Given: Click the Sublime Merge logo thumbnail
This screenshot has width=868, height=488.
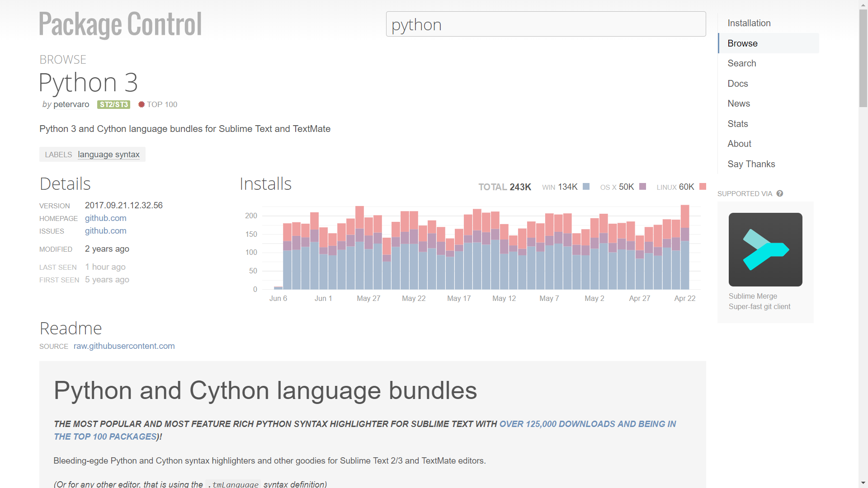Looking at the screenshot, I should tap(765, 249).
